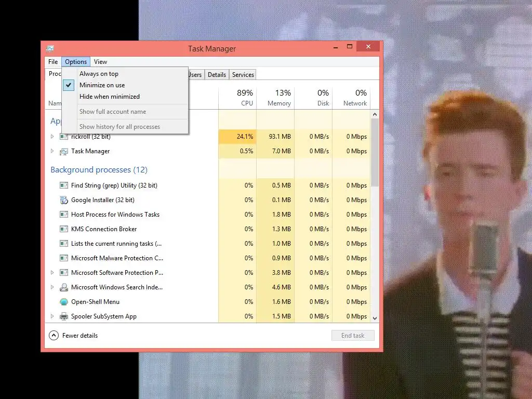Select the Host Process for Windows Tasks row
The image size is (532, 399).
[x=208, y=215]
